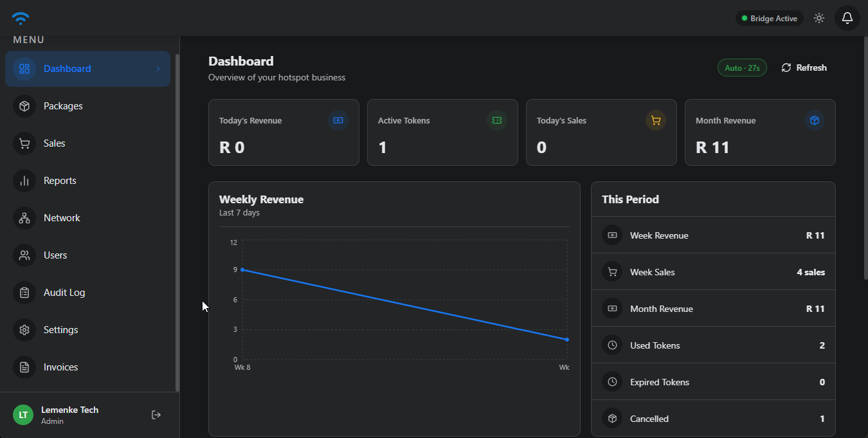Click the Bridge Active status badge

769,19
